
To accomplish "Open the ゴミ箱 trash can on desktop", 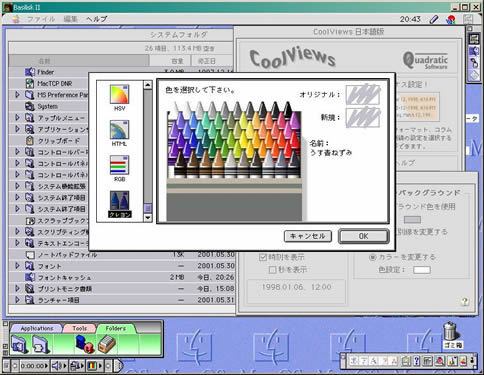I will point(451,335).
